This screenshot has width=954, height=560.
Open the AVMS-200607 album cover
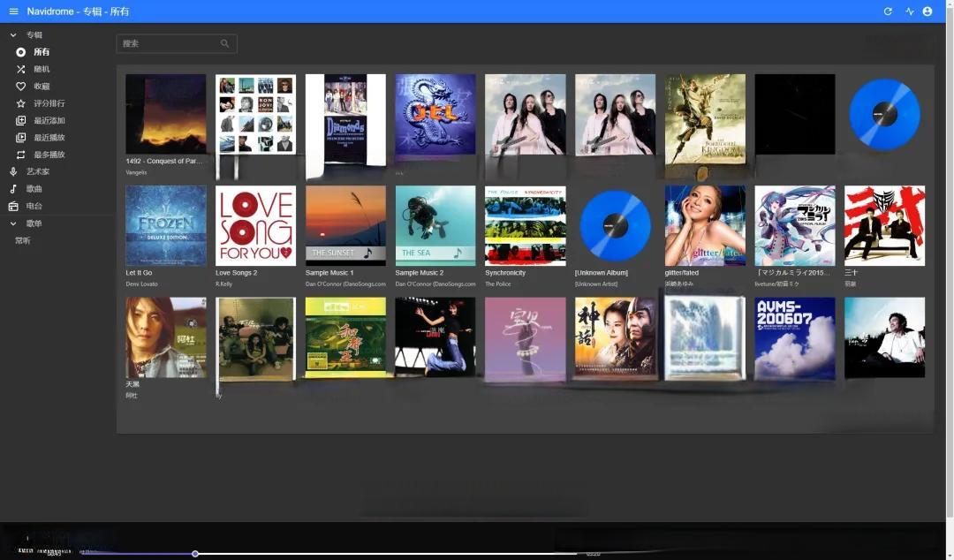coord(795,337)
